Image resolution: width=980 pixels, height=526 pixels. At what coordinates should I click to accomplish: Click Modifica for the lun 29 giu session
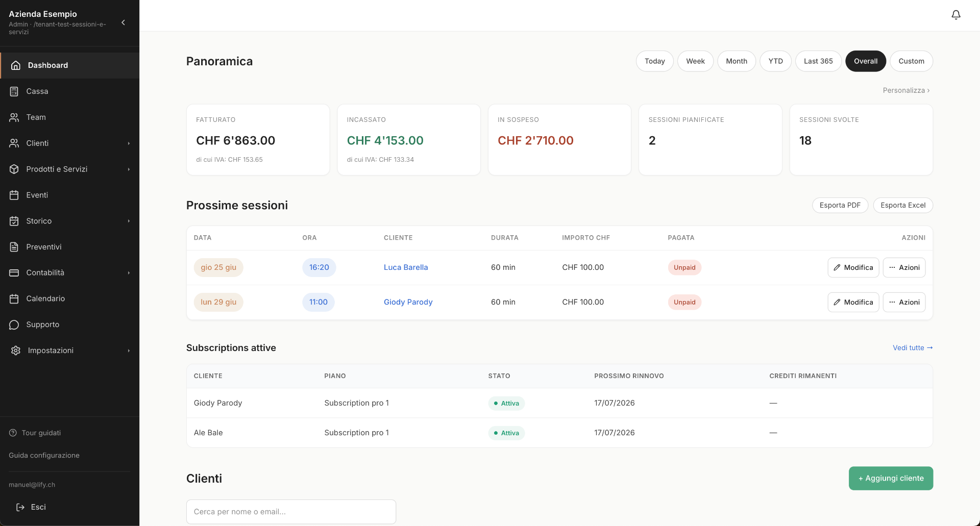coord(853,302)
